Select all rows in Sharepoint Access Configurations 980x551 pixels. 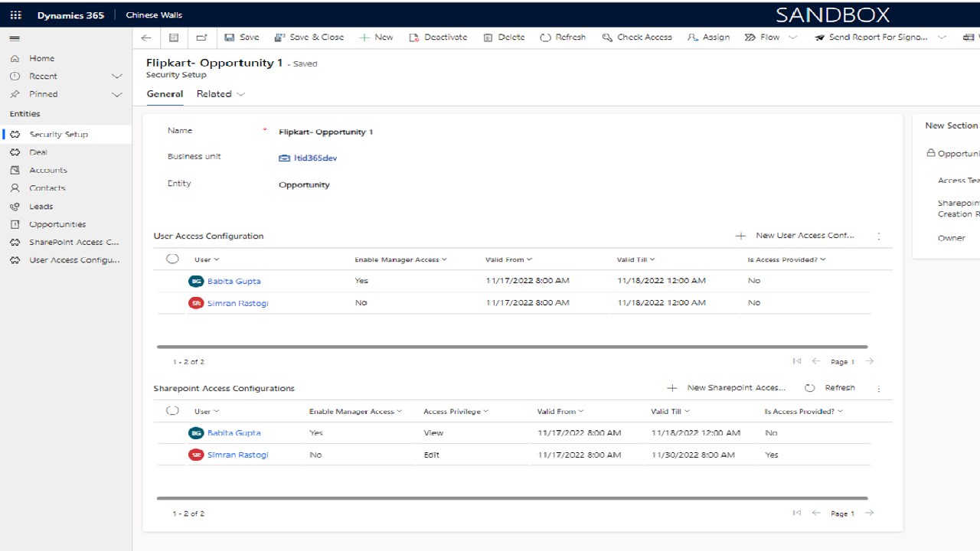pyautogui.click(x=172, y=411)
